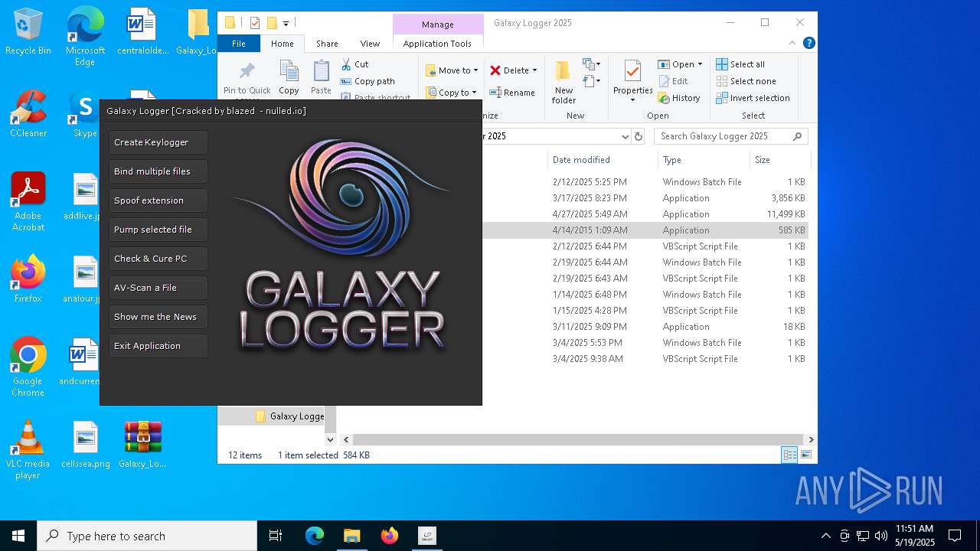This screenshot has width=980, height=551.
Task: Open the Application Tools tab
Action: (437, 44)
